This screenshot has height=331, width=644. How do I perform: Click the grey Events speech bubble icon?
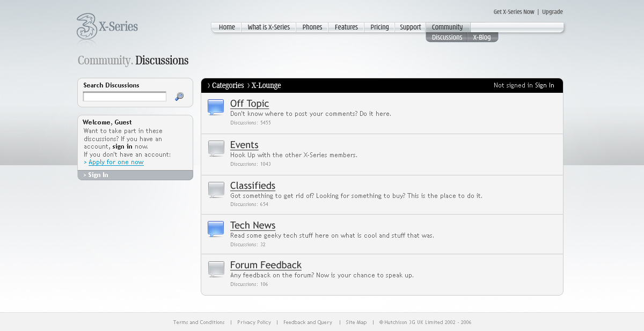[x=216, y=149]
